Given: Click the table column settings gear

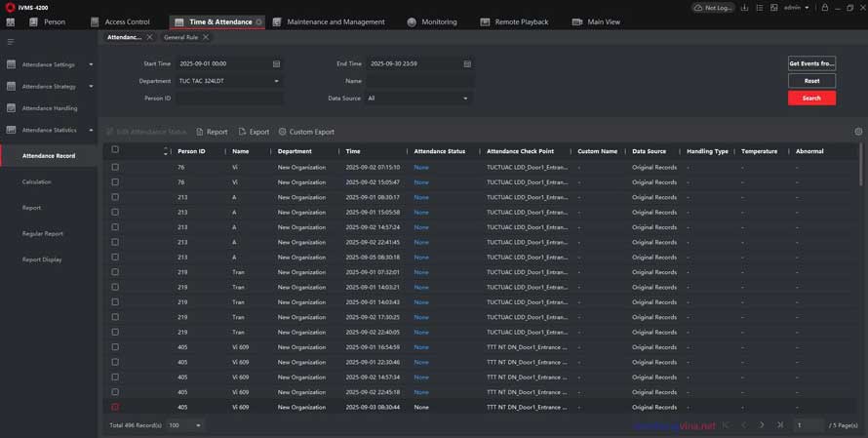Looking at the screenshot, I should click(x=858, y=132).
